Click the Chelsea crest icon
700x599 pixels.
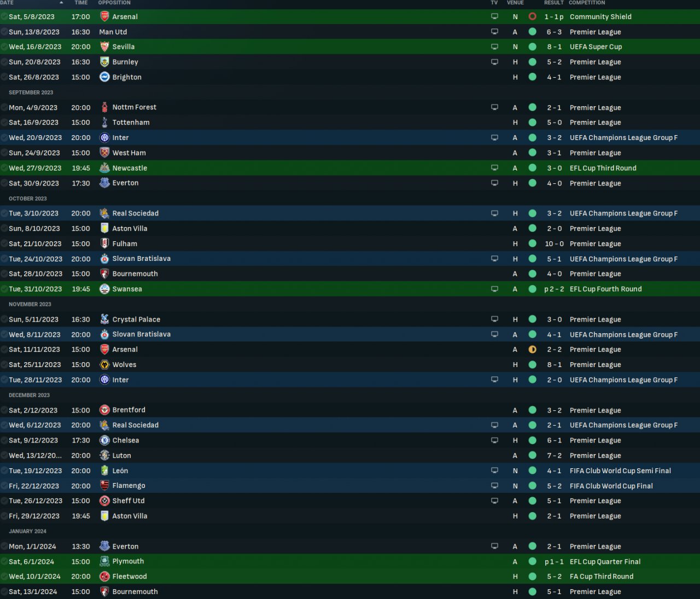(x=104, y=440)
